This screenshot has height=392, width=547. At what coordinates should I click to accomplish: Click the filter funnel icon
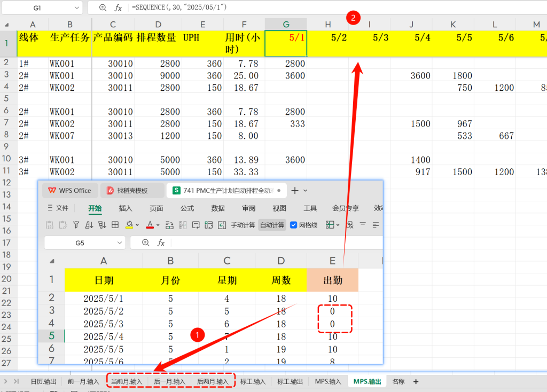[76, 225]
